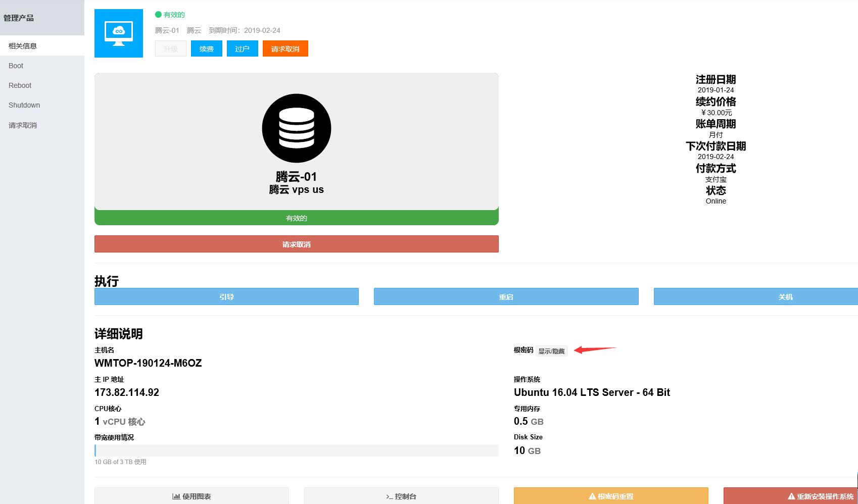Image resolution: width=858 pixels, height=504 pixels.
Task: Click the terminal prompt icon beside 控制台
Action: pyautogui.click(x=389, y=497)
